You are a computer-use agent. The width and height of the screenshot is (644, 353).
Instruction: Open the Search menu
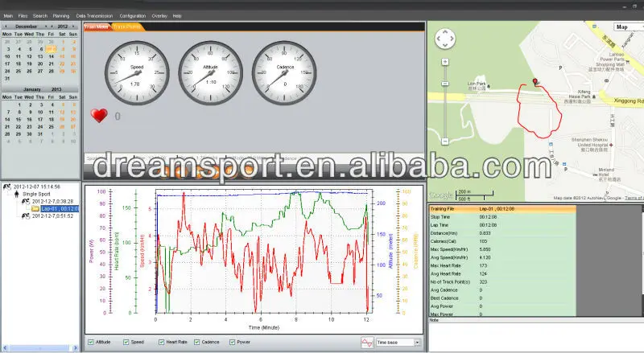(x=39, y=16)
